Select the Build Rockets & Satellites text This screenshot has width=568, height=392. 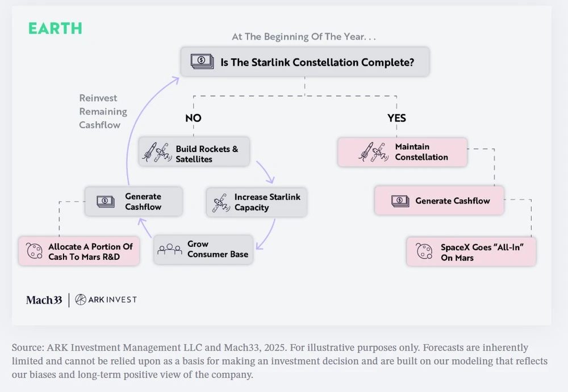pos(207,154)
